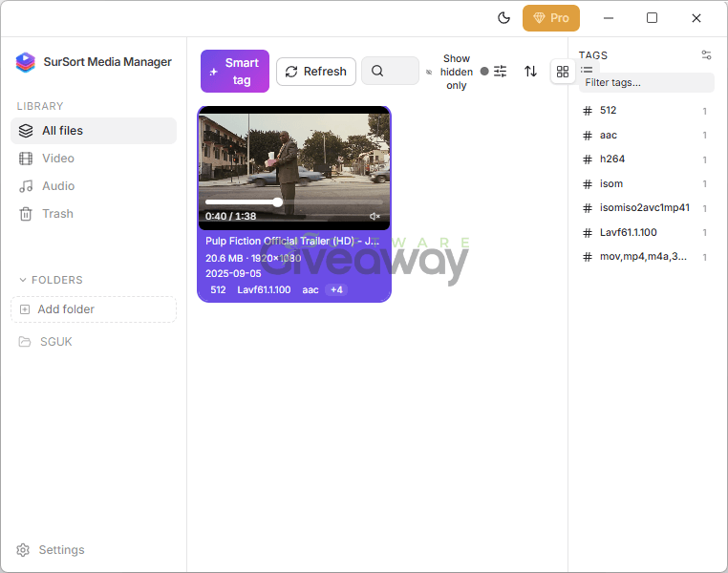Click the 0:40 / 1:38 playback time

(231, 216)
